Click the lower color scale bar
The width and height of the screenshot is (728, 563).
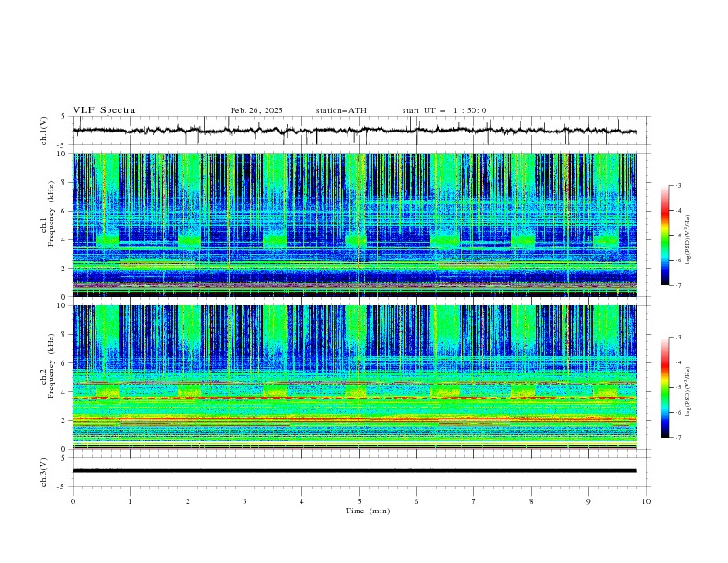pos(665,387)
